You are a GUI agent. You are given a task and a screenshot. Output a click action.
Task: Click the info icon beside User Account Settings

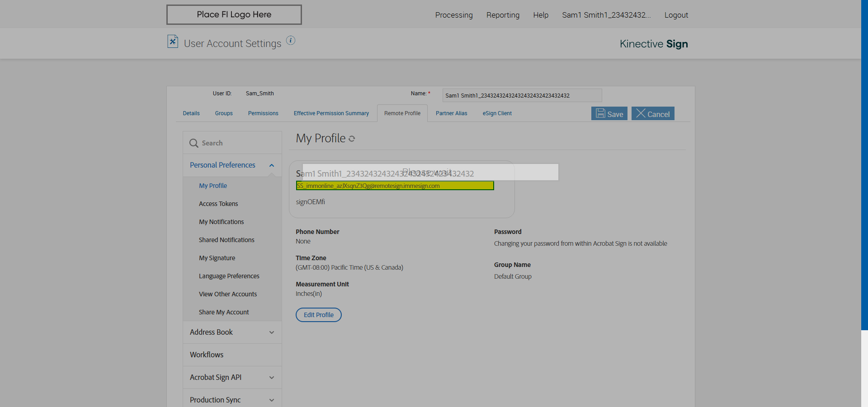(x=291, y=41)
